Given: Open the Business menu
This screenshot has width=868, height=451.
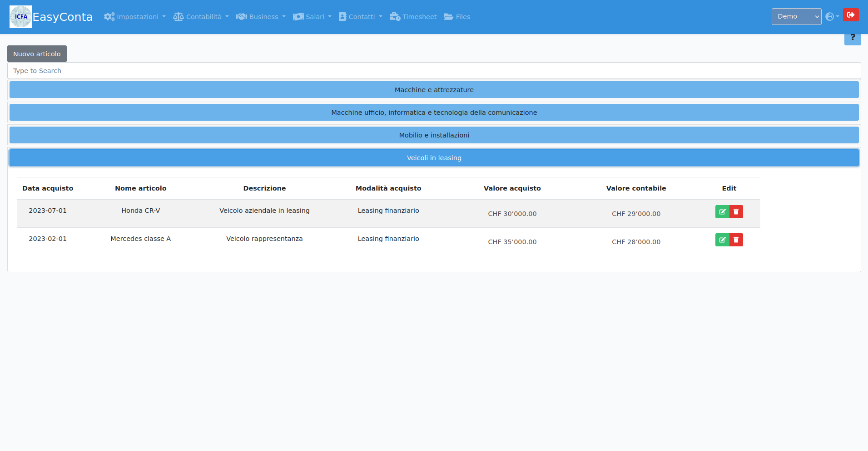Looking at the screenshot, I should (x=261, y=17).
